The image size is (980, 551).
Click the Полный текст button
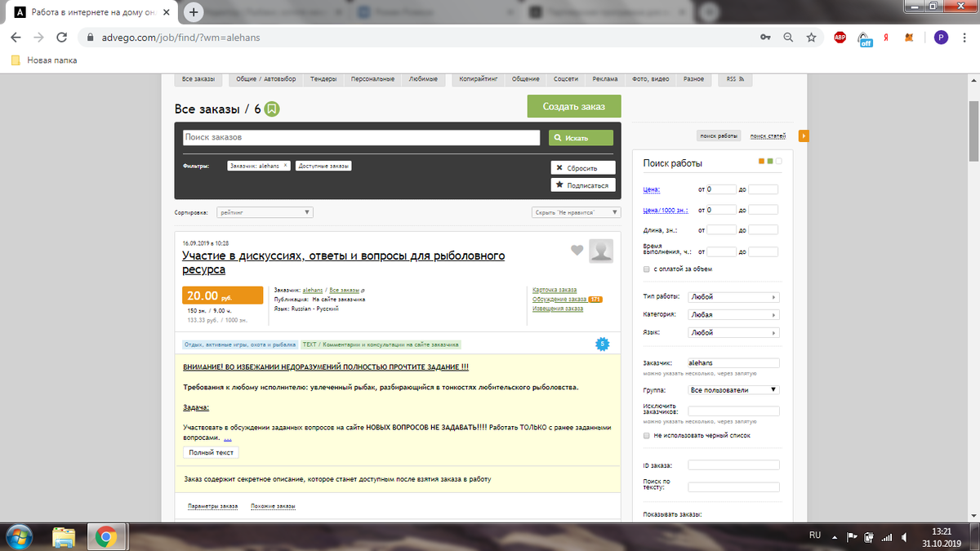[x=212, y=452]
